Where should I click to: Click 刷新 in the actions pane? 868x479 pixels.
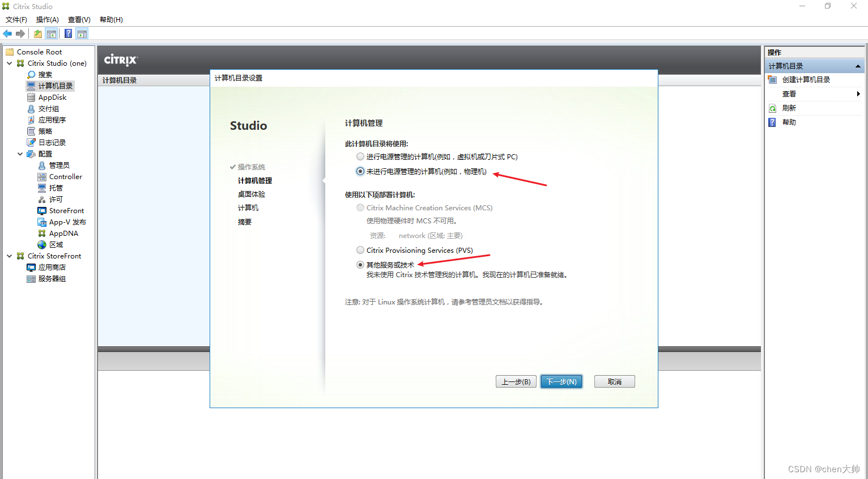tap(789, 108)
